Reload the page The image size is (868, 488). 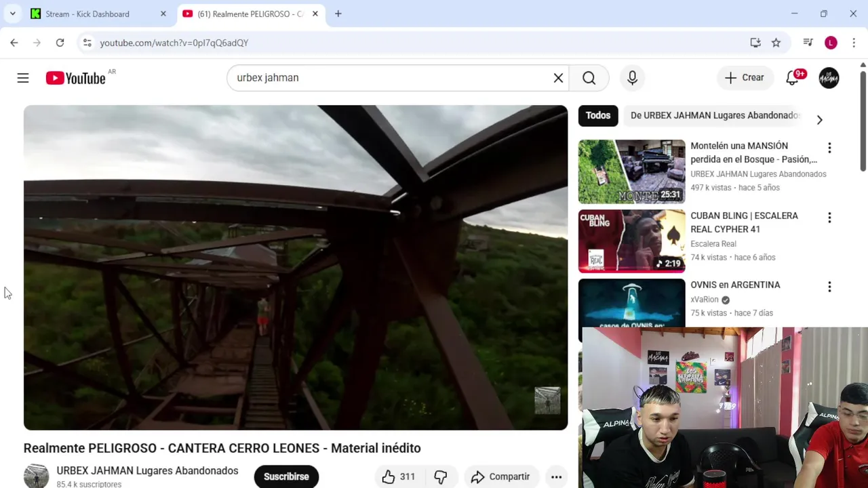point(60,43)
